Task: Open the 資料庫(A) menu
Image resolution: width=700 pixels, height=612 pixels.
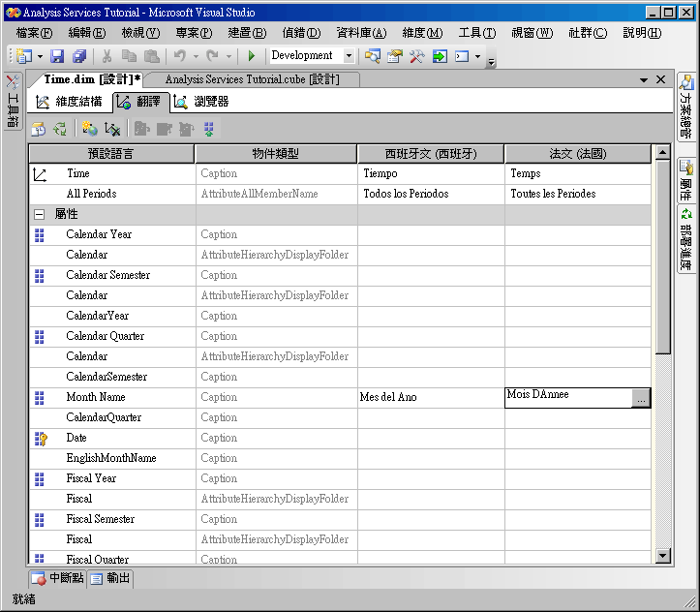Action: point(361,33)
